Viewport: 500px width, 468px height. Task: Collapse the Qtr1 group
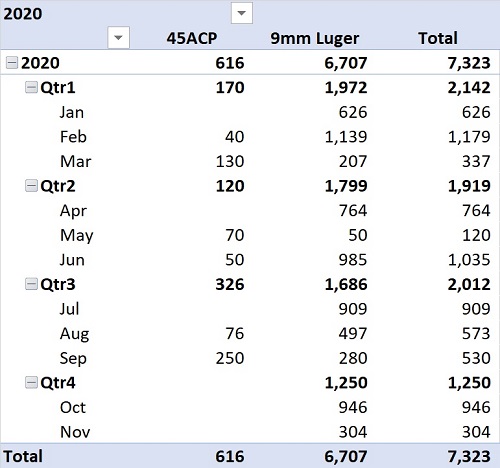(31, 88)
